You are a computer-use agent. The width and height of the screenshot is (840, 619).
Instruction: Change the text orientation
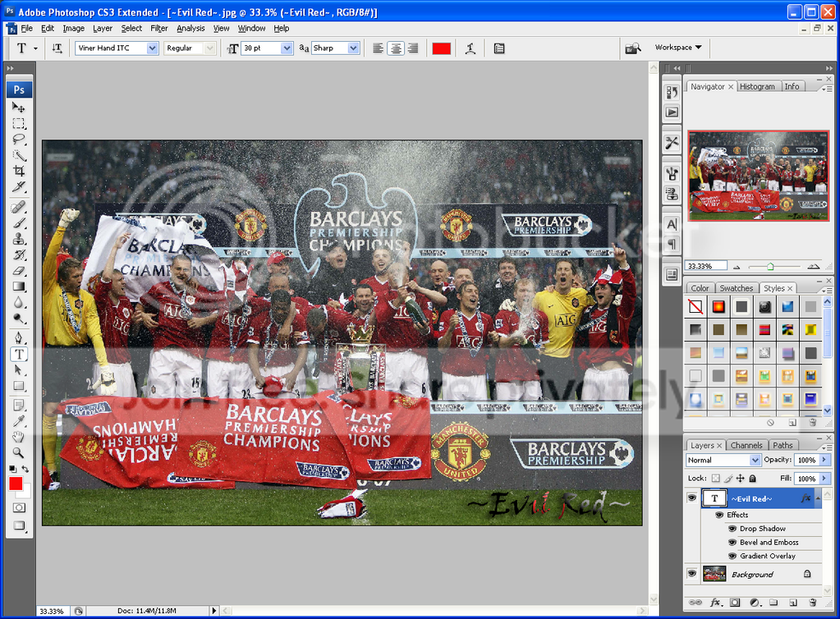pyautogui.click(x=57, y=48)
